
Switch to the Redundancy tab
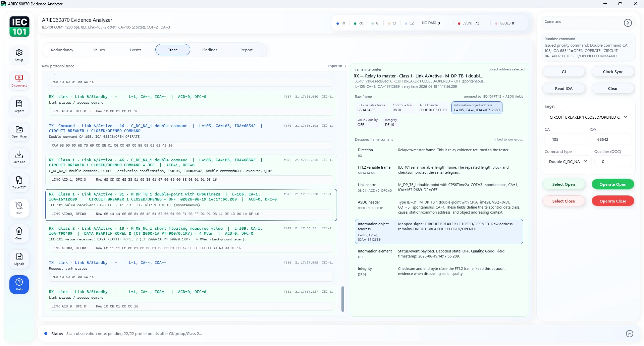coord(62,50)
